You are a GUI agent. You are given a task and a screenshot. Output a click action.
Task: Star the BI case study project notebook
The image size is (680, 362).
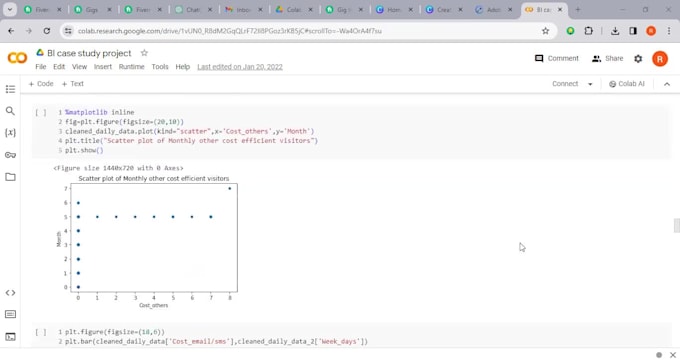144,53
